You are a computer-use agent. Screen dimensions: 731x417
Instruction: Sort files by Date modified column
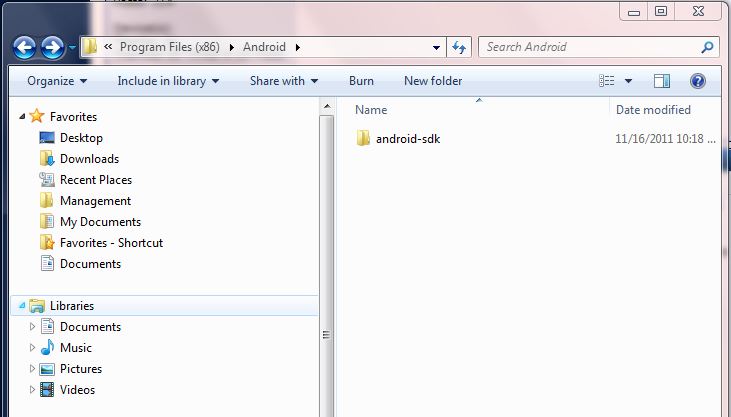[653, 110]
